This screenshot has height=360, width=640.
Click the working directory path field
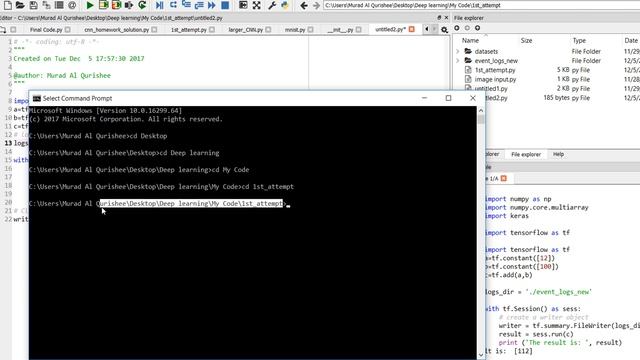pos(482,5)
